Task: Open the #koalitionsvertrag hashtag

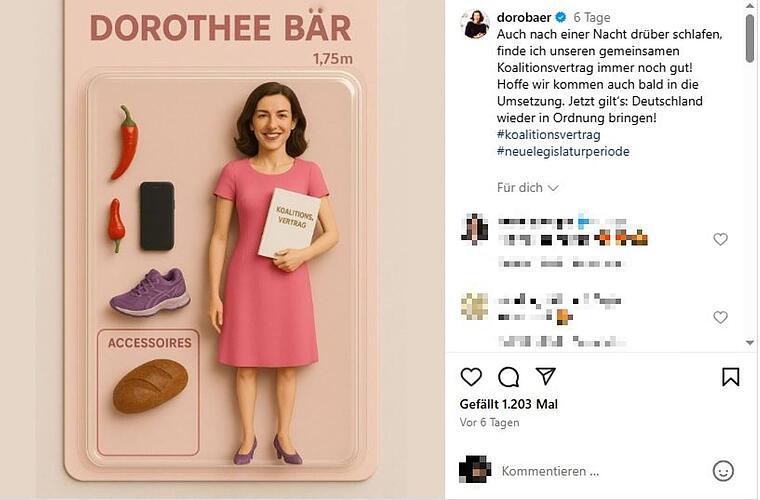Action: click(x=549, y=134)
